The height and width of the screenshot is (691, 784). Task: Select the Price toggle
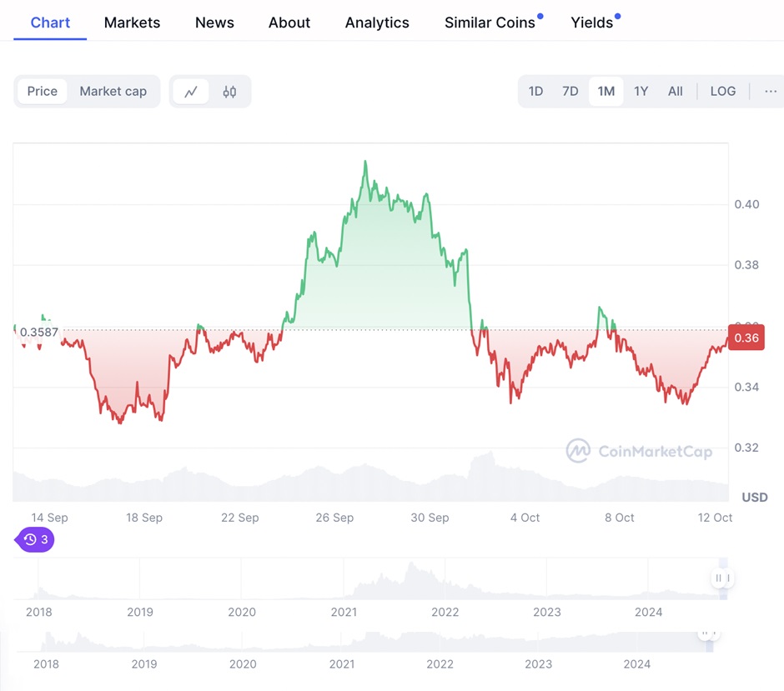pos(43,92)
